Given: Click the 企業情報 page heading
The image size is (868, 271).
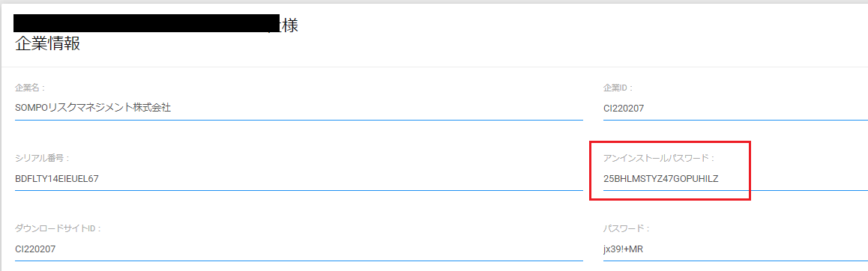Looking at the screenshot, I should tap(48, 44).
